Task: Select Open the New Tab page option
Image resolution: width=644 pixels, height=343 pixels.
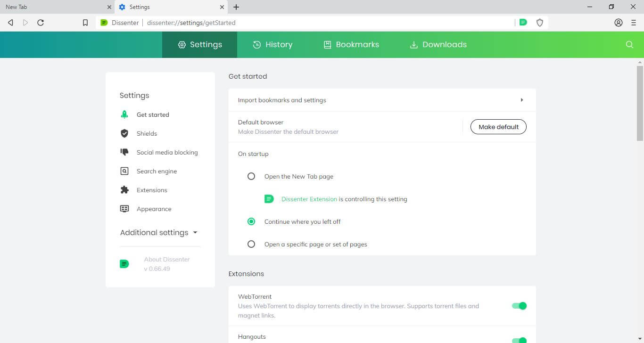Action: click(x=251, y=176)
